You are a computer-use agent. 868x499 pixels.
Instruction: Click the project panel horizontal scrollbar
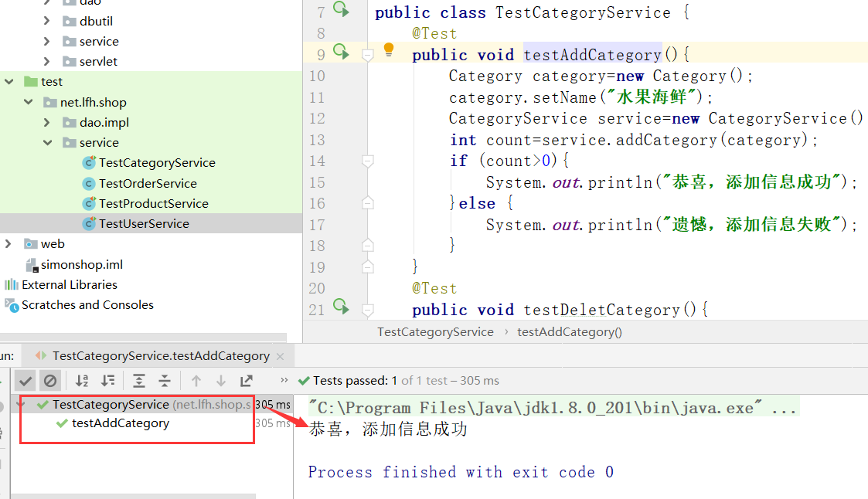tap(143, 338)
